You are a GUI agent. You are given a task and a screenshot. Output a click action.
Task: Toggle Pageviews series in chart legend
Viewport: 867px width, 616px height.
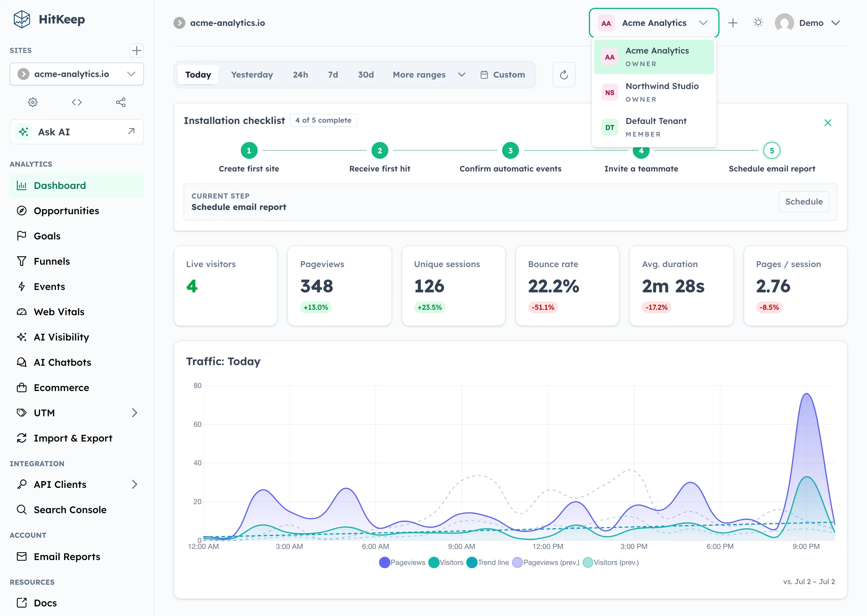[402, 562]
